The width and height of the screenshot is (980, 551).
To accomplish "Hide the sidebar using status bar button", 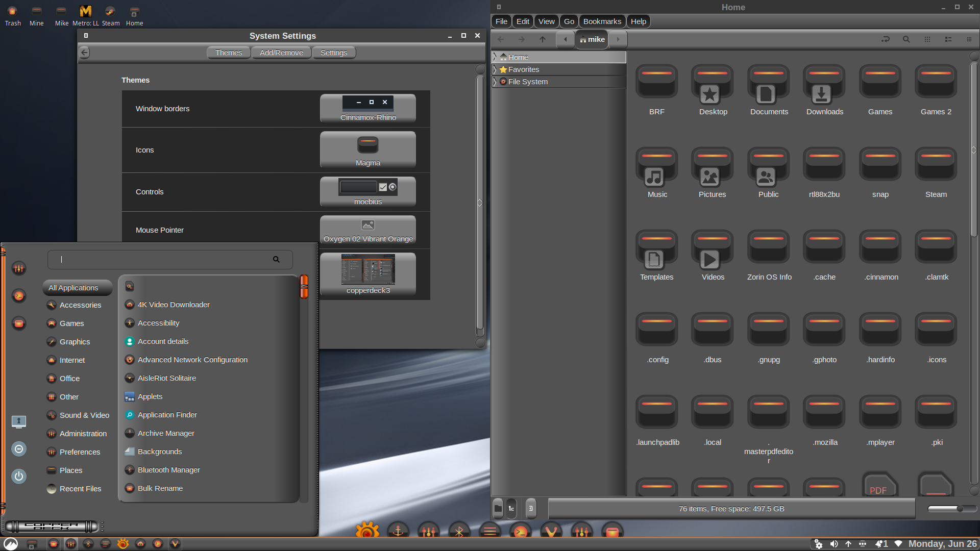I will [530, 509].
